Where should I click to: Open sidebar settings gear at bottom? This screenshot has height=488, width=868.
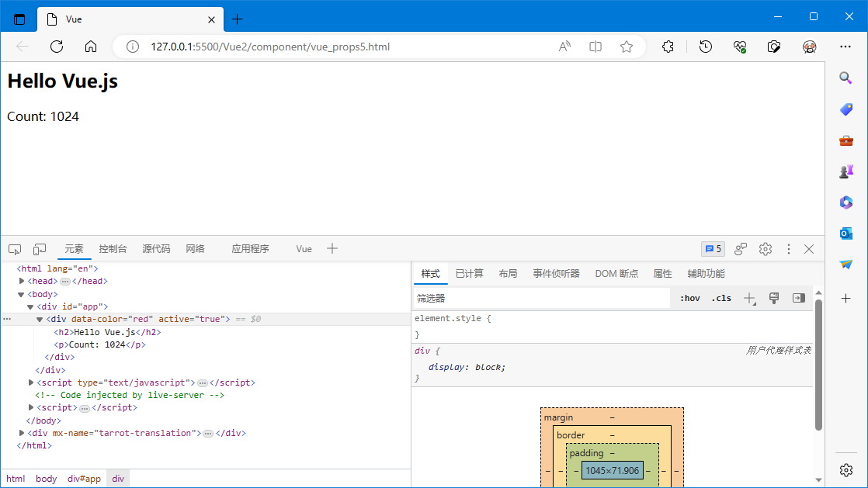845,470
